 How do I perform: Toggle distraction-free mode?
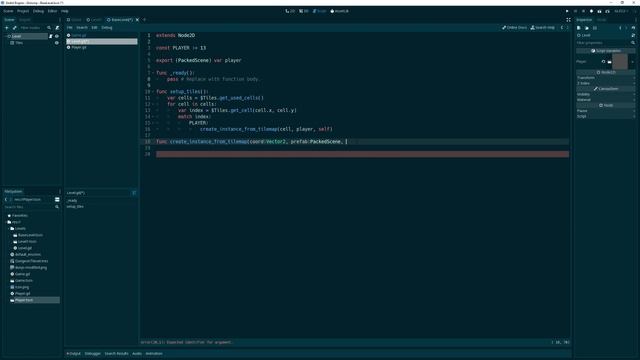coord(568,20)
